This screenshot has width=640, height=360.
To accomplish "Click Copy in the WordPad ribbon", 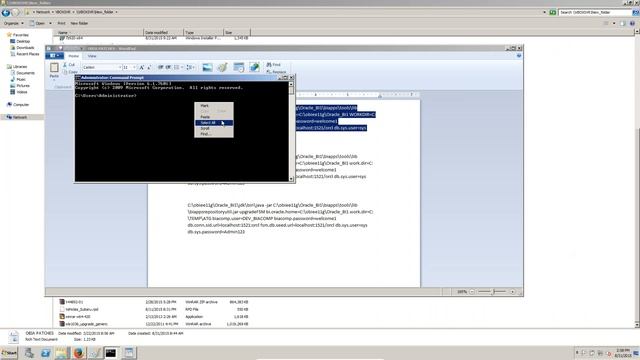I will 70,72.
